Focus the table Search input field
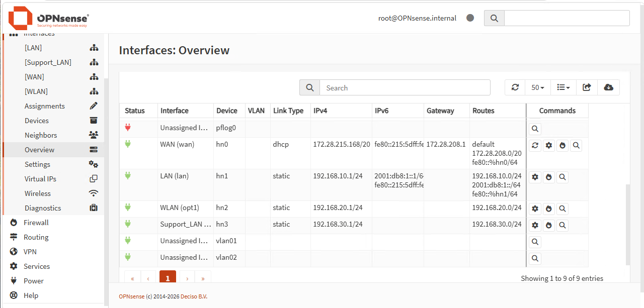This screenshot has height=308, width=644. pos(405,87)
